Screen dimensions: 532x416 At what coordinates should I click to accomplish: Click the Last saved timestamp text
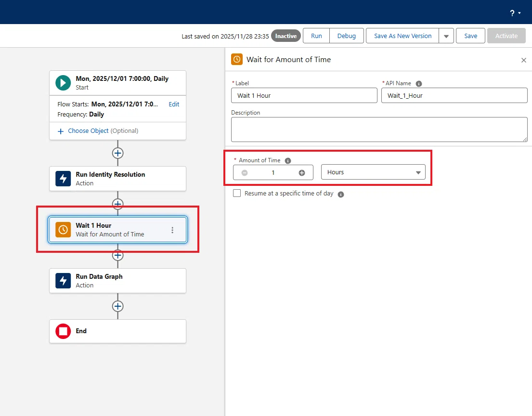(225, 36)
